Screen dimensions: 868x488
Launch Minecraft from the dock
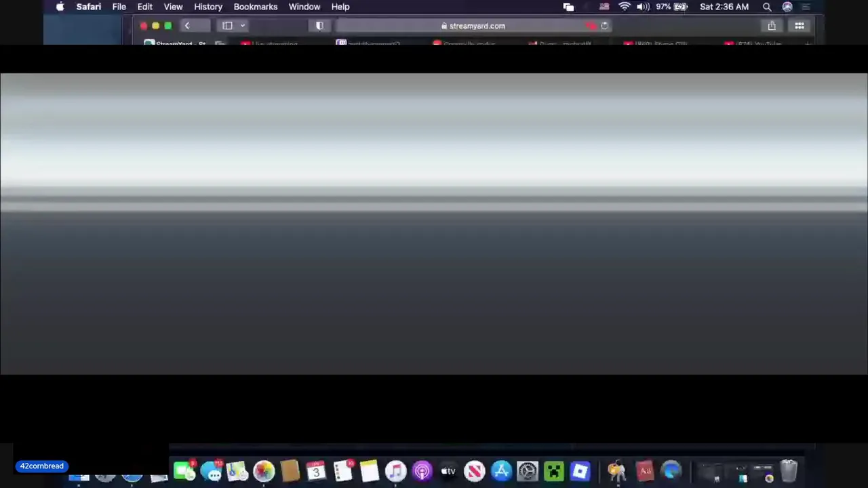(554, 471)
